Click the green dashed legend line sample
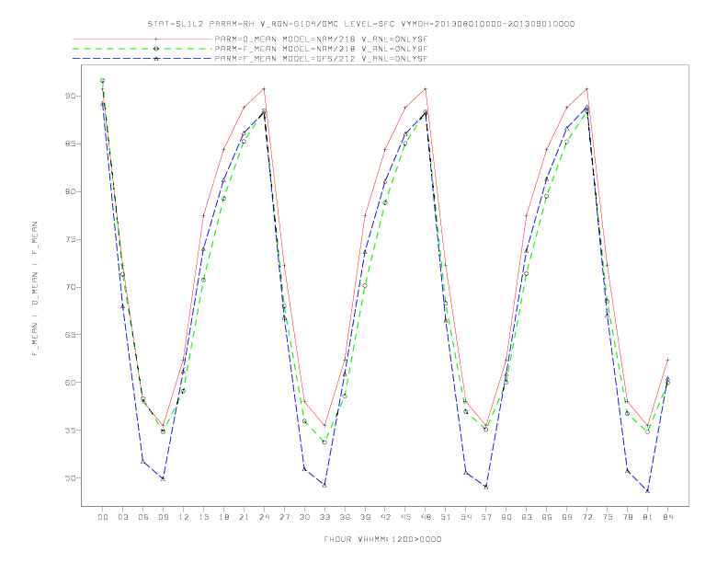Viewport: 728px width, 563px height. tap(142, 49)
